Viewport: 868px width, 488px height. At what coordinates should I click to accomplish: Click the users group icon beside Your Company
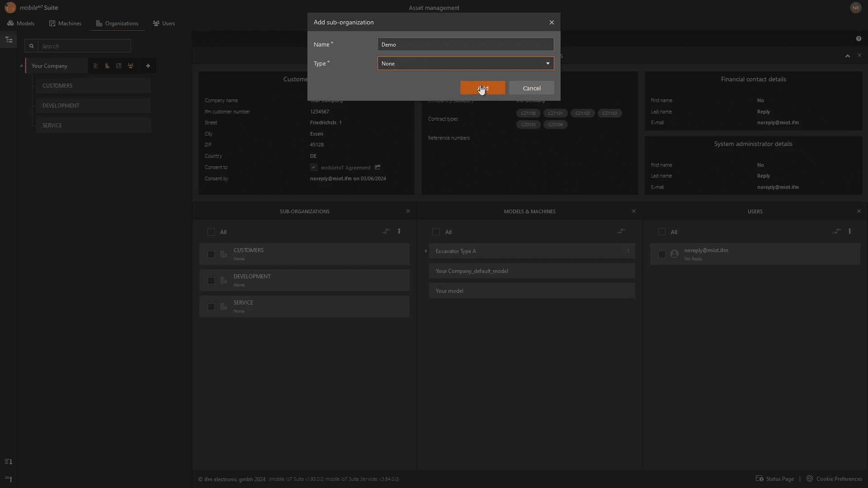coord(131,66)
